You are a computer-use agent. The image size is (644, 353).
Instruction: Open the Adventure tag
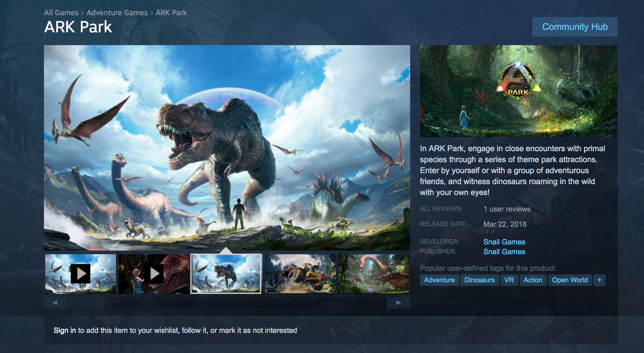439,280
